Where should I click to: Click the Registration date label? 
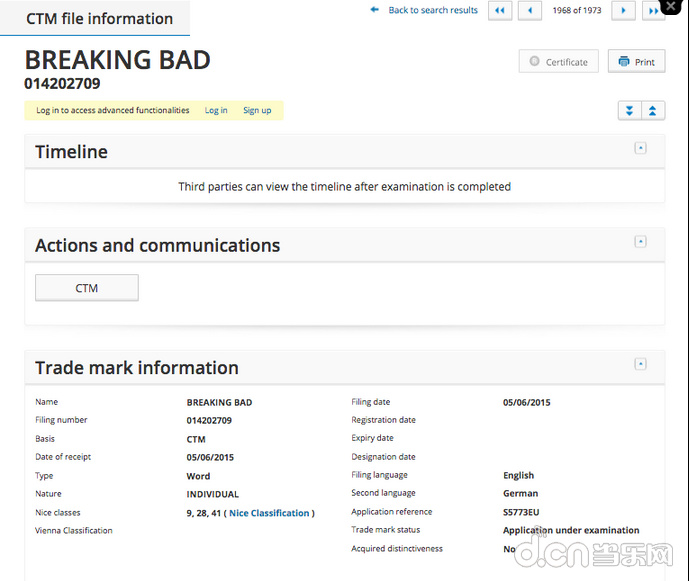(383, 420)
